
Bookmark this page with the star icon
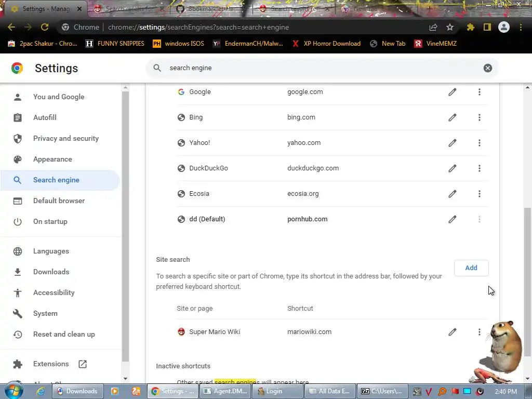[450, 27]
